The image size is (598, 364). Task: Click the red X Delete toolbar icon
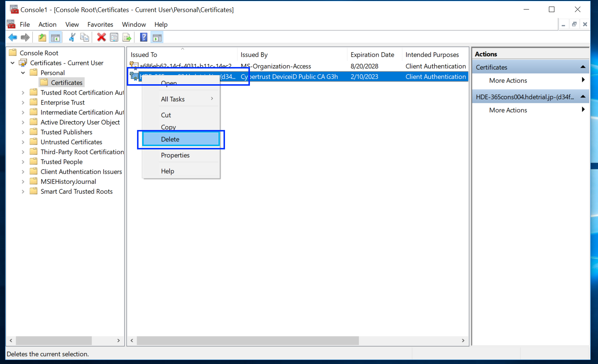(101, 37)
